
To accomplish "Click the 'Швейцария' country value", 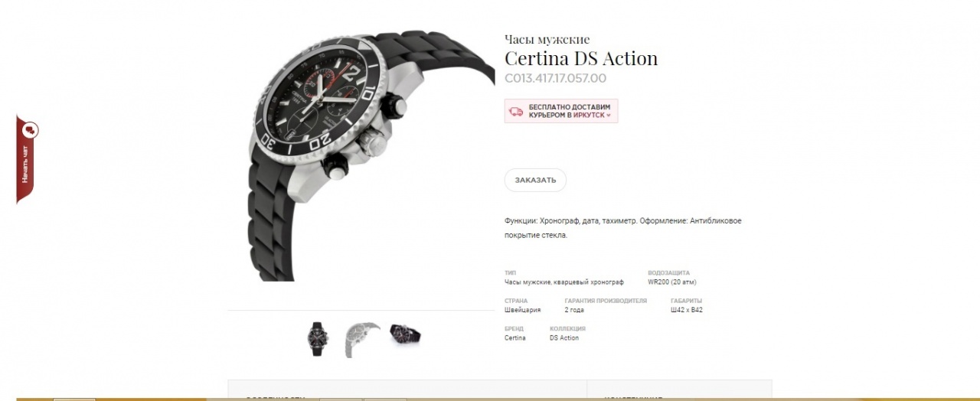I will [x=523, y=310].
